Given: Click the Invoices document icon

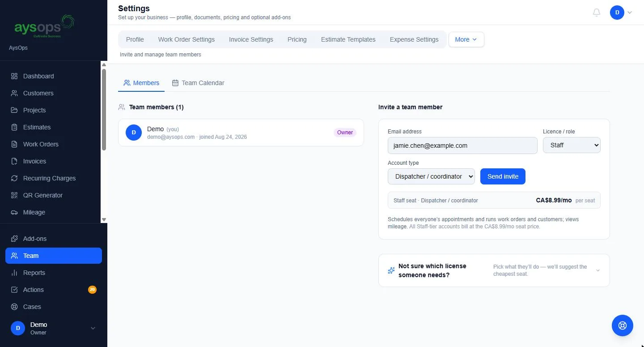Looking at the screenshot, I should click(x=14, y=161).
